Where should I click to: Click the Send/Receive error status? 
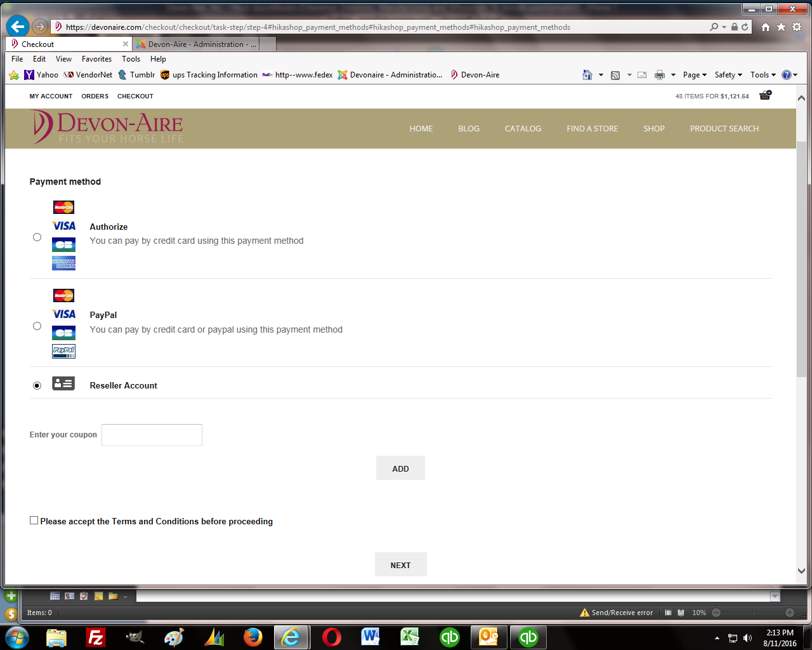point(616,613)
